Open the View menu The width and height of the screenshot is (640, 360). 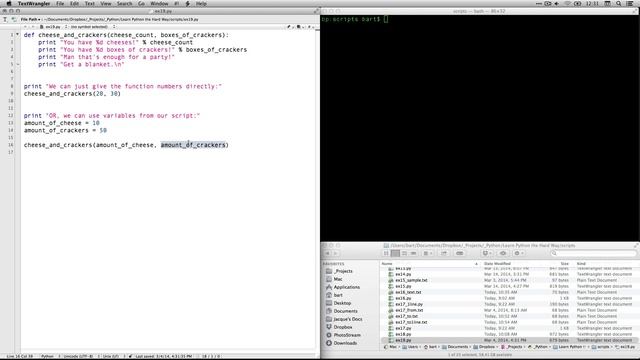106,3
